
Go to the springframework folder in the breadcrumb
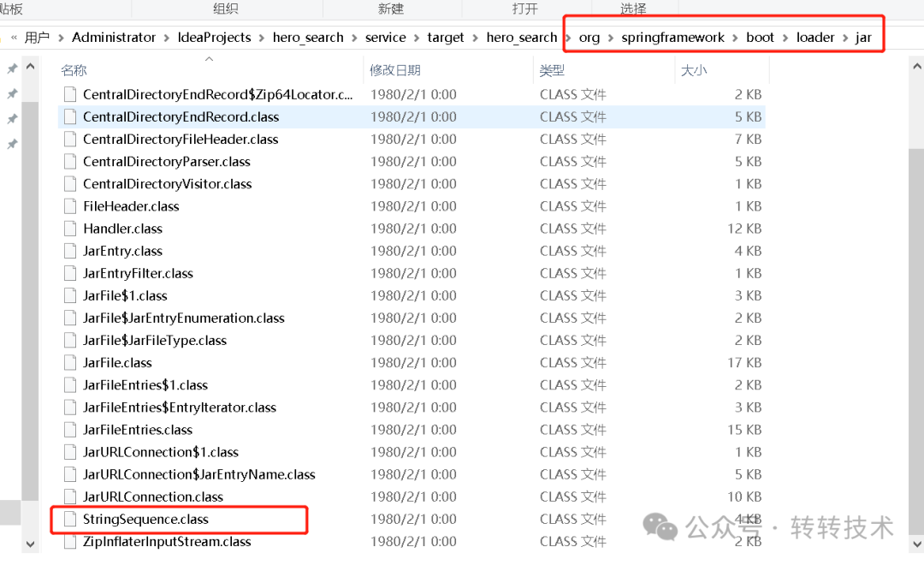[673, 38]
